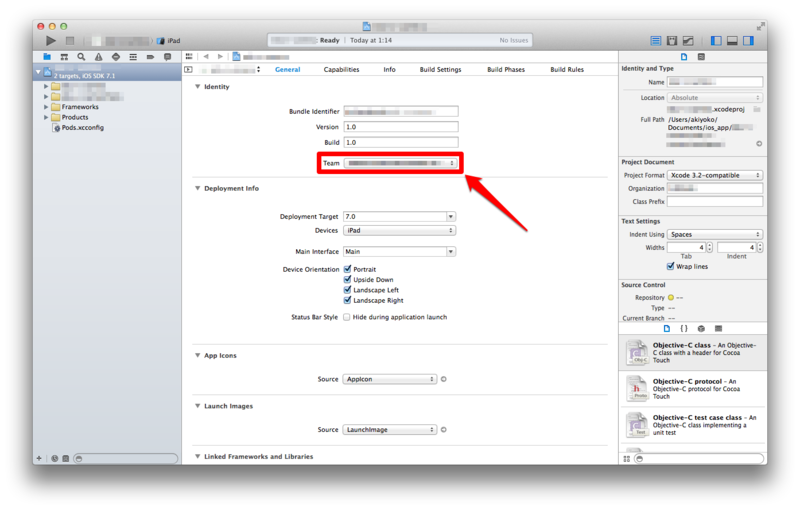Uncheck the Portrait orientation
This screenshot has height=510, width=800.
coord(347,269)
